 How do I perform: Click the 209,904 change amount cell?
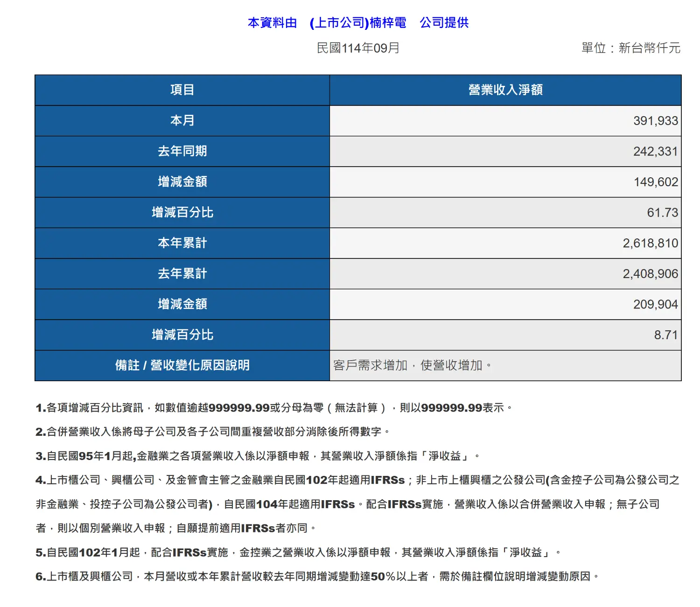[x=655, y=305]
